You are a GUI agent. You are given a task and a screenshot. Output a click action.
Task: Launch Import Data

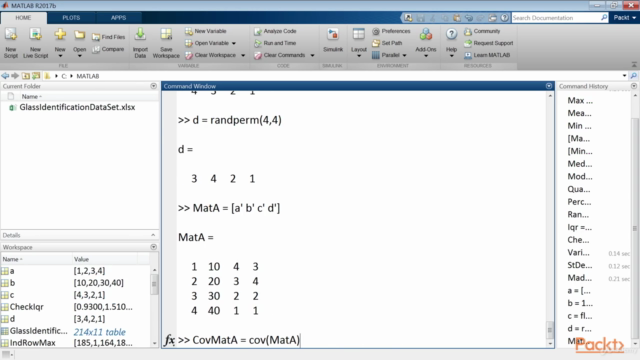[x=140, y=43]
